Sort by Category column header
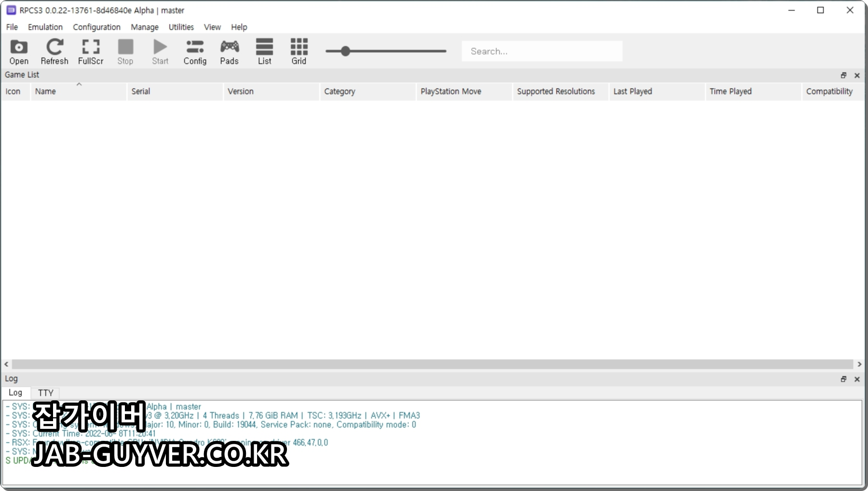The image size is (868, 491). pyautogui.click(x=367, y=92)
